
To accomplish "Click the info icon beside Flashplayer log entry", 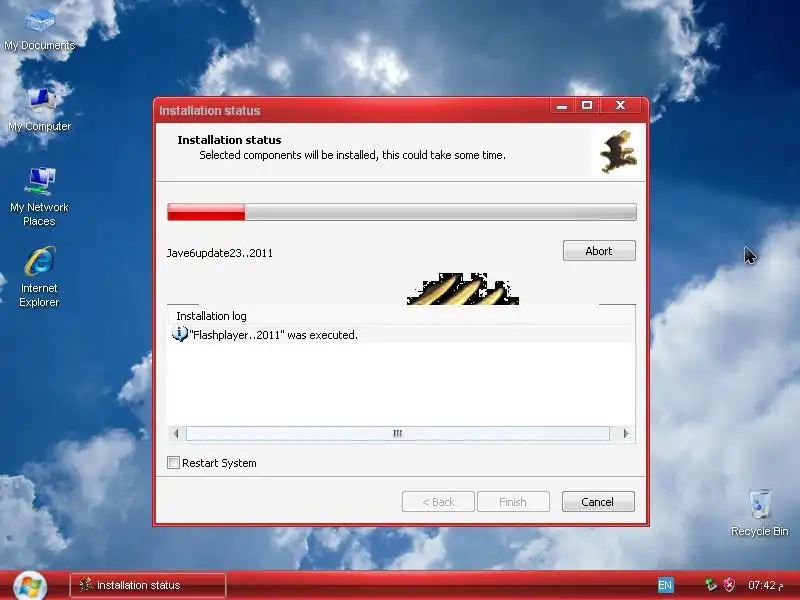I will 180,334.
